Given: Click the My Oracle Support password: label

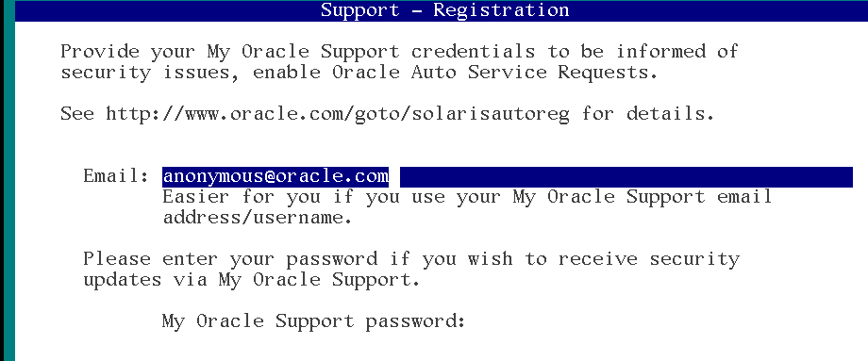Looking at the screenshot, I should coord(313,321).
